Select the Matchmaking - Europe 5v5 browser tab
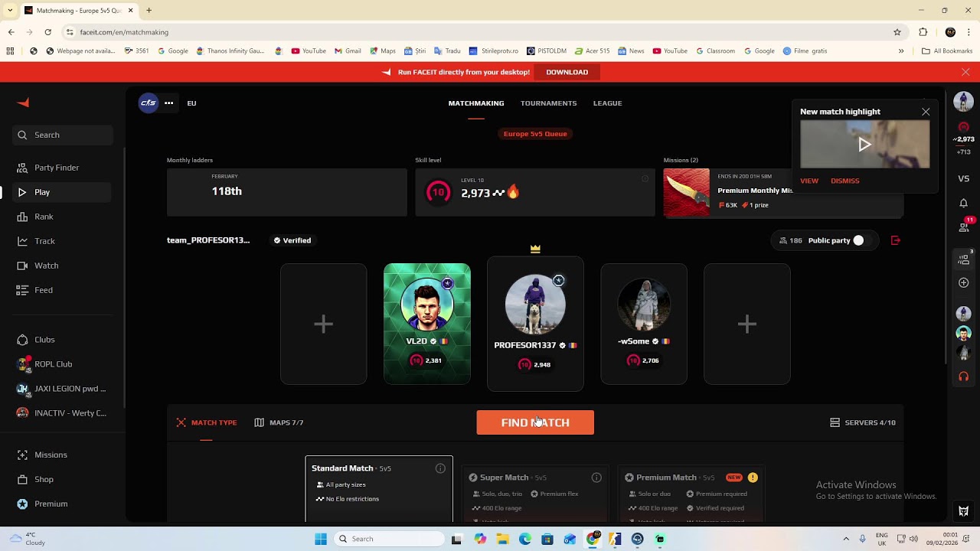Image resolution: width=980 pixels, height=551 pixels. coord(79,11)
